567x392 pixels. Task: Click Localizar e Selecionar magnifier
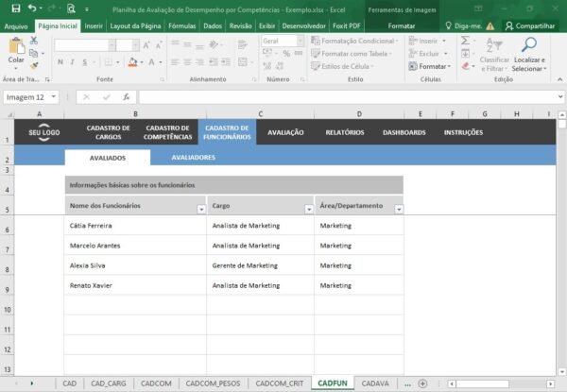tap(529, 44)
